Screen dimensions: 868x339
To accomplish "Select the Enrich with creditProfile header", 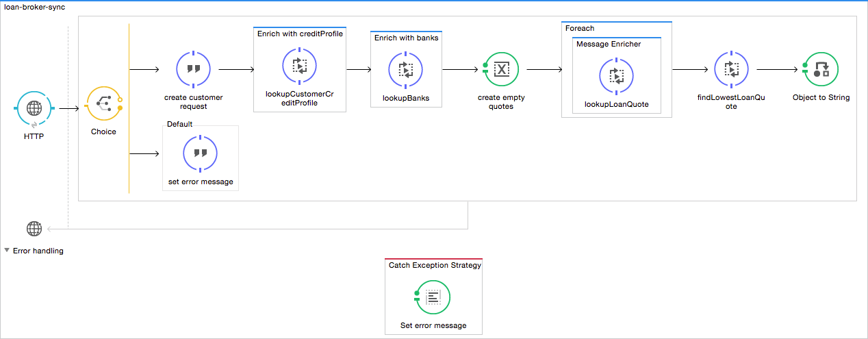I will tap(300, 33).
